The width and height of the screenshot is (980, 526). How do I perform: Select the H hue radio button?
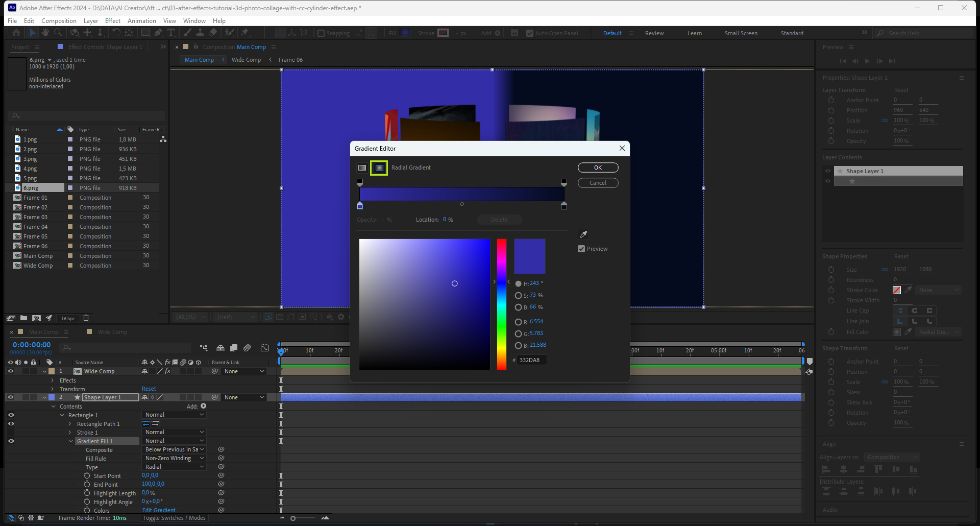[519, 283]
